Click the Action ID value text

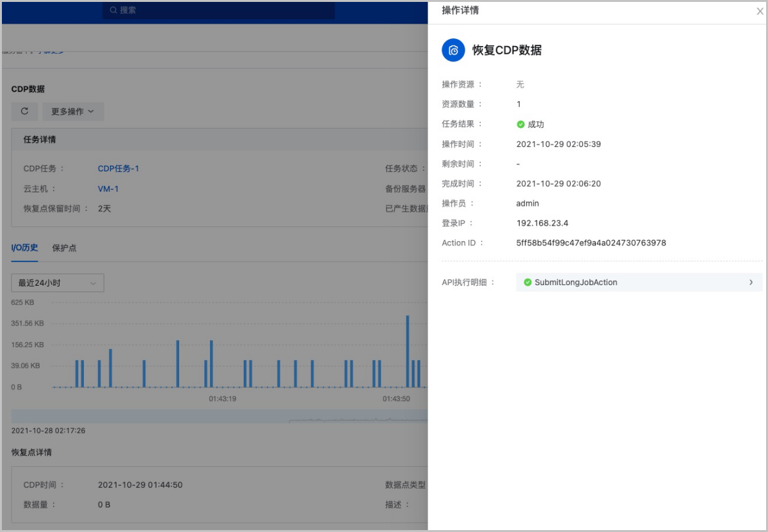click(591, 243)
